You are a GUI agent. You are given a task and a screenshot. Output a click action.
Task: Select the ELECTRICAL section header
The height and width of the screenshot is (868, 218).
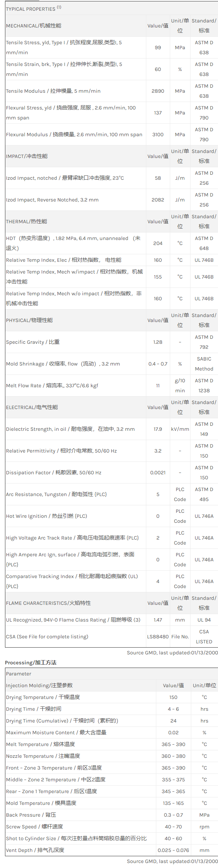point(32,407)
